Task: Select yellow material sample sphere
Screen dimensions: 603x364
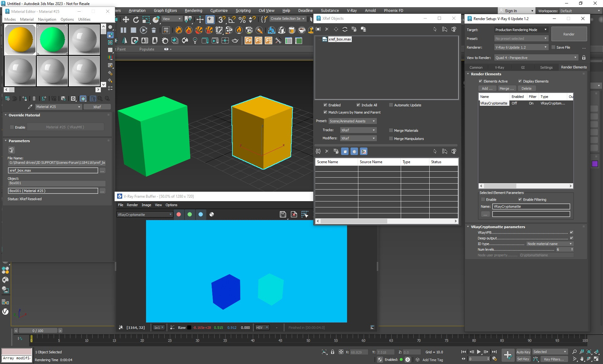Action: [x=20, y=40]
